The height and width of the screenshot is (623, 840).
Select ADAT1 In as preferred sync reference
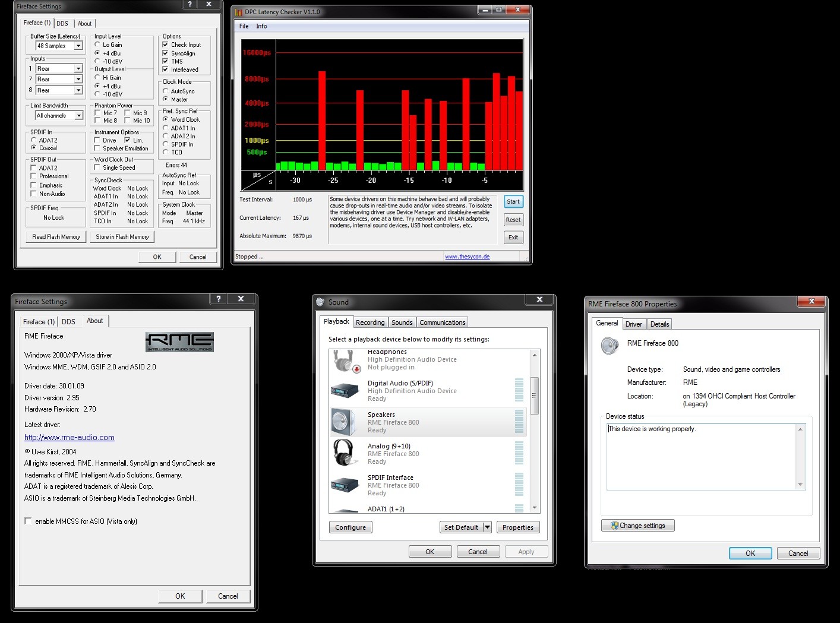pyautogui.click(x=166, y=128)
